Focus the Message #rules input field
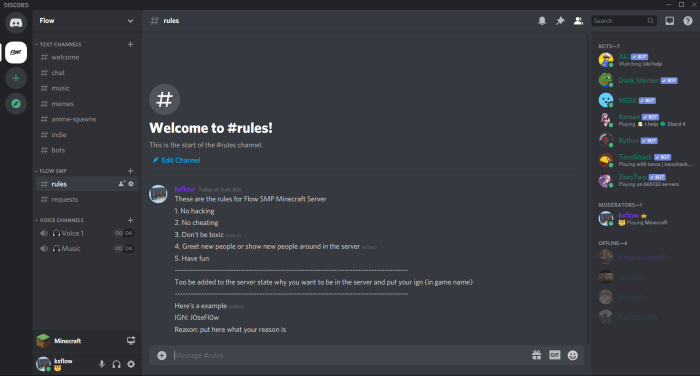This screenshot has width=700, height=376. click(348, 355)
